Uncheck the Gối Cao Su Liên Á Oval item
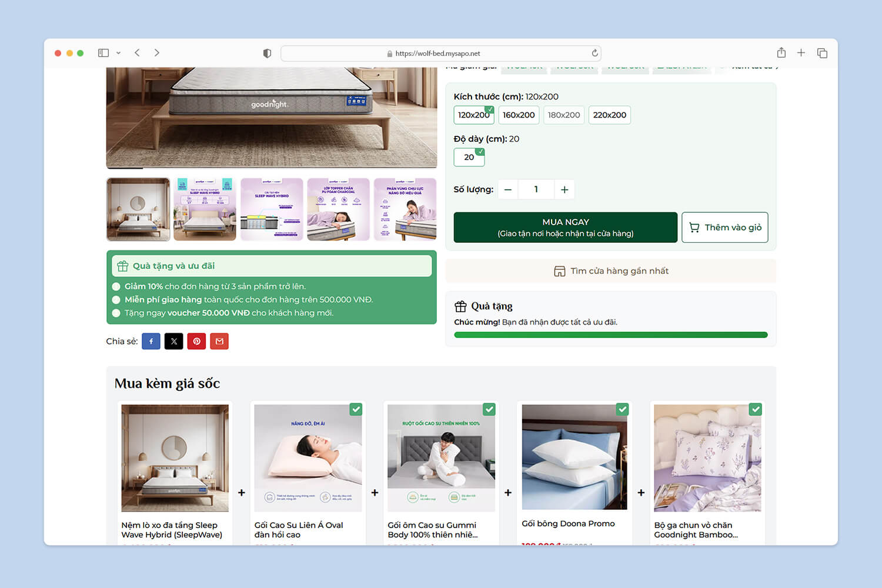 (356, 409)
